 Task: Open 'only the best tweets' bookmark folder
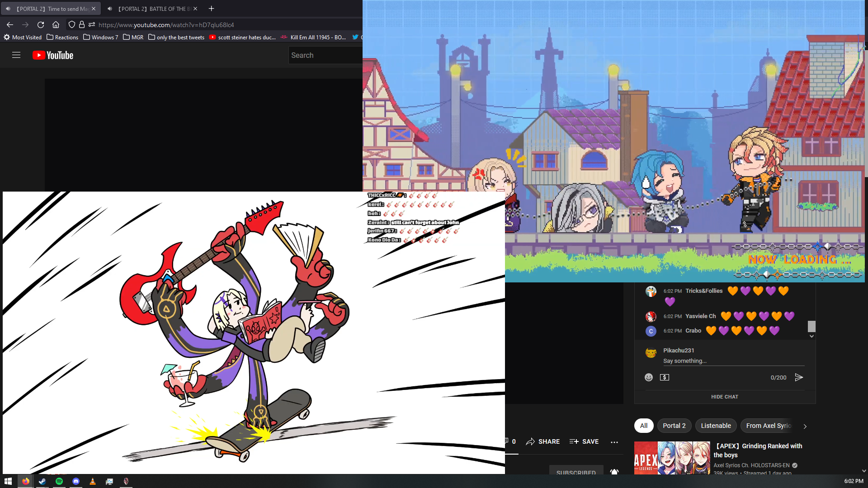tap(176, 38)
